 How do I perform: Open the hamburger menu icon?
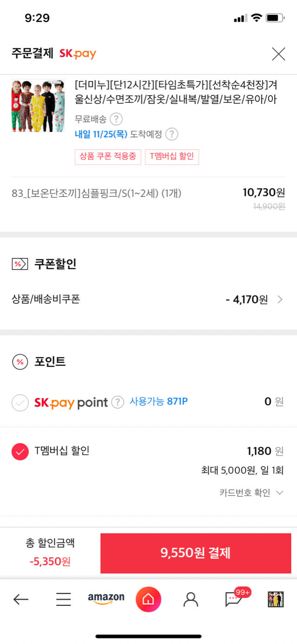[x=64, y=599]
